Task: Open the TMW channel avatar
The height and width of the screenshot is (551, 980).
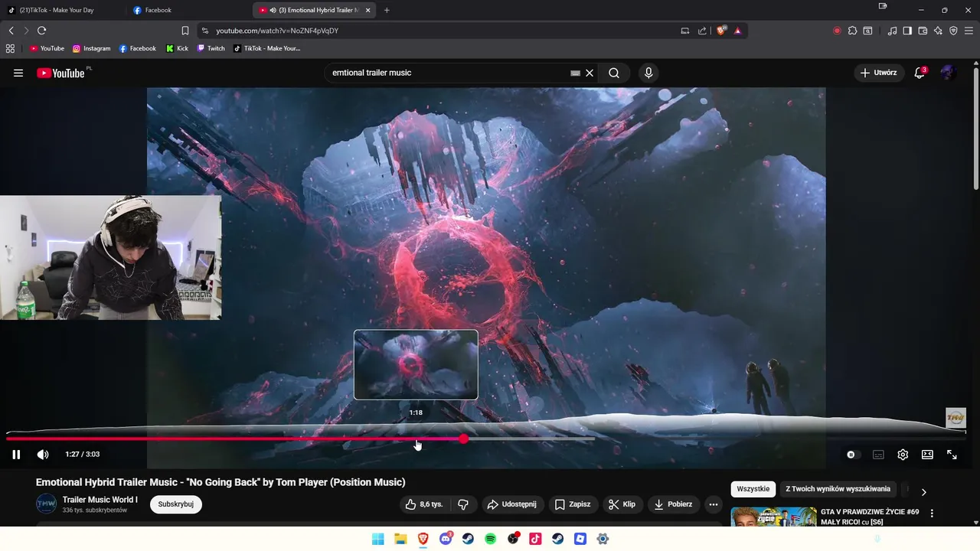Action: click(46, 504)
